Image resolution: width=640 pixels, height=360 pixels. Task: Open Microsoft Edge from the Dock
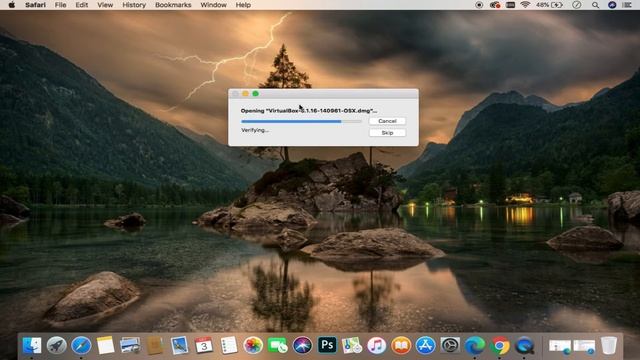point(475,345)
